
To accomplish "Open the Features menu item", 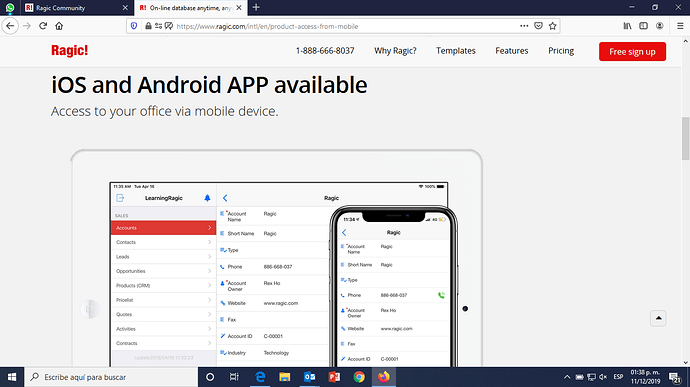I will click(x=511, y=51).
